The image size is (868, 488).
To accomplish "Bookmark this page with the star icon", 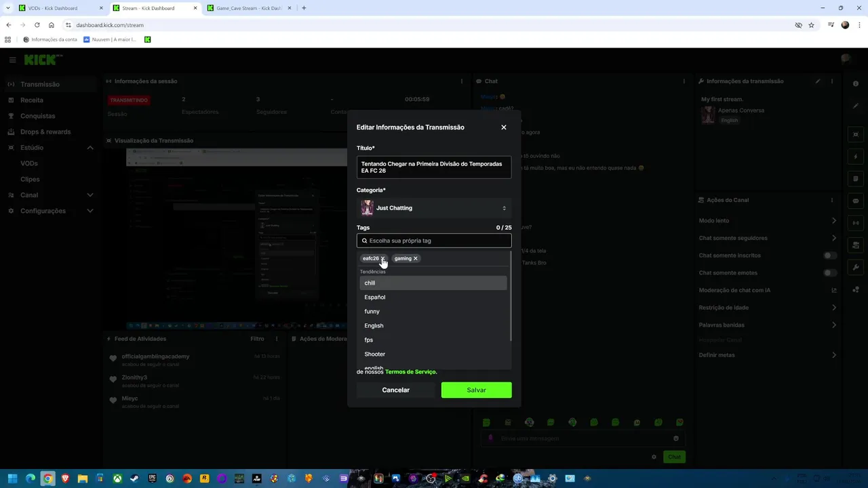I will pyautogui.click(x=811, y=25).
